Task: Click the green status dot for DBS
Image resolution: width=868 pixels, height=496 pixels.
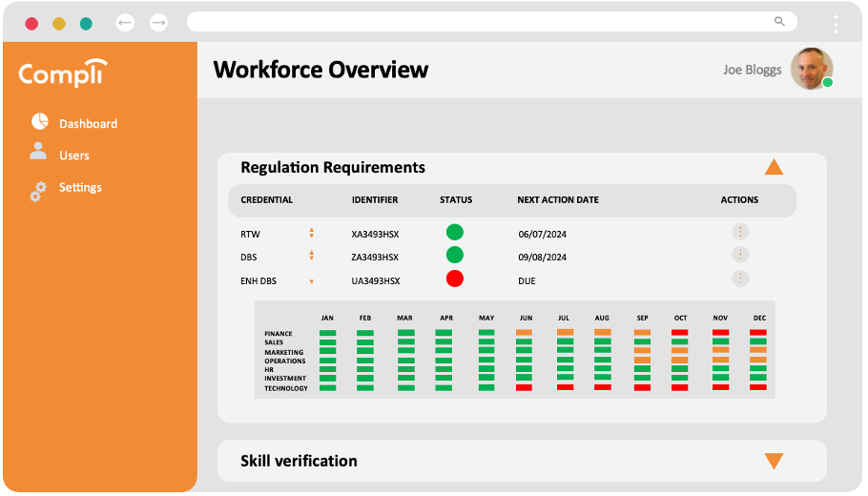Action: pos(454,255)
